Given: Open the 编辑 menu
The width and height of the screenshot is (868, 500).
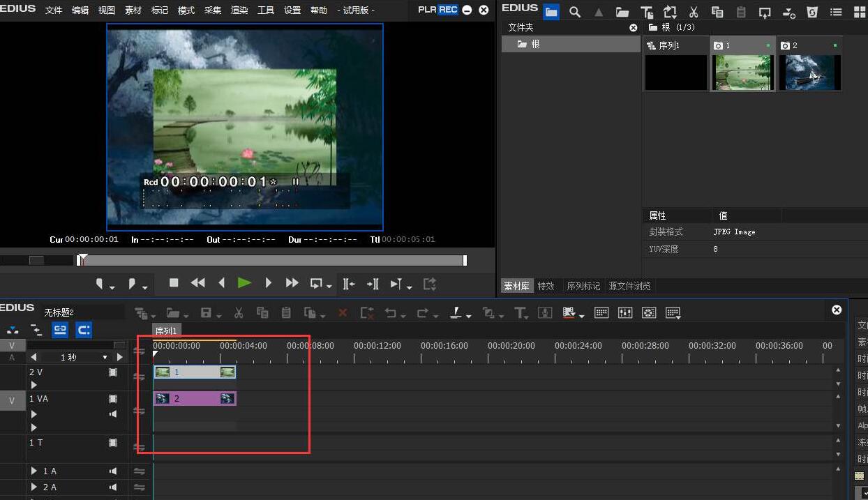Looking at the screenshot, I should coord(80,10).
